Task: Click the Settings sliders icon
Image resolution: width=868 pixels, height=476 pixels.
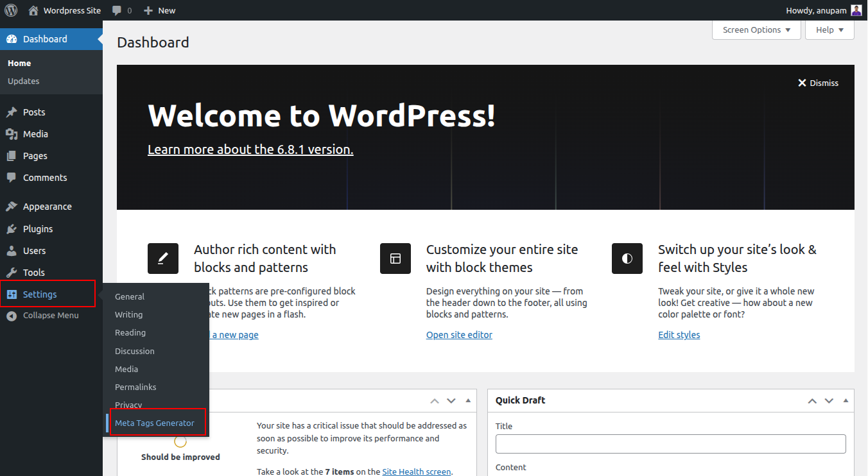Action: 12,294
